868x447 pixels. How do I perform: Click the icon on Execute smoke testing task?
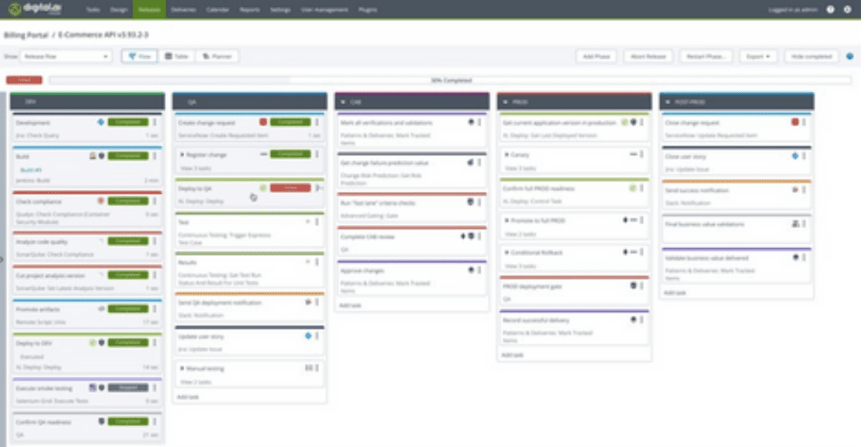[x=93, y=387]
